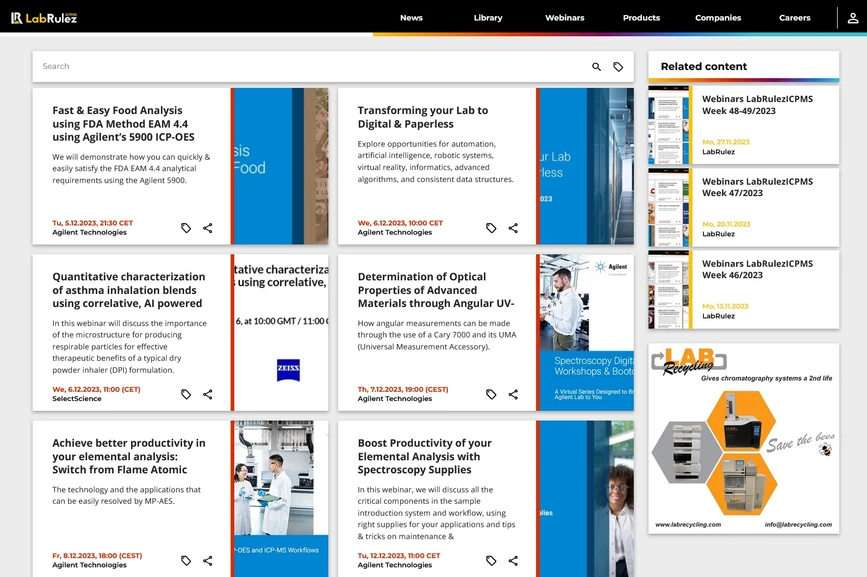Click the Transforming your Lab card image

point(587,166)
